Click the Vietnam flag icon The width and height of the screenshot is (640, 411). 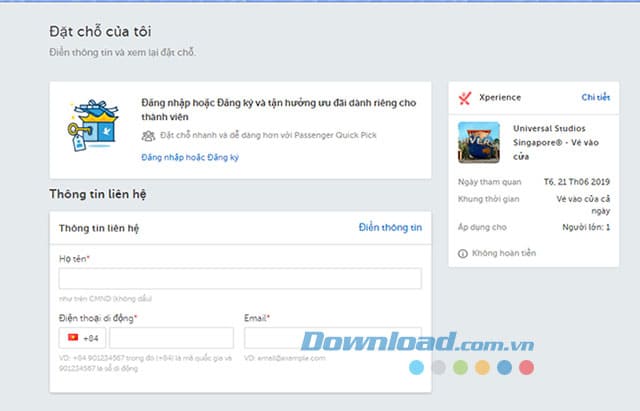73,338
